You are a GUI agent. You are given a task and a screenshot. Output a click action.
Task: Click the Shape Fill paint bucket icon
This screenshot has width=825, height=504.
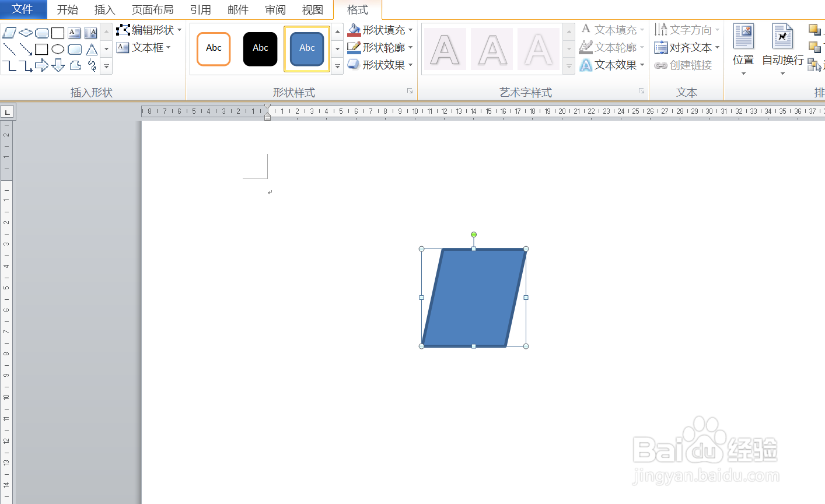354,30
